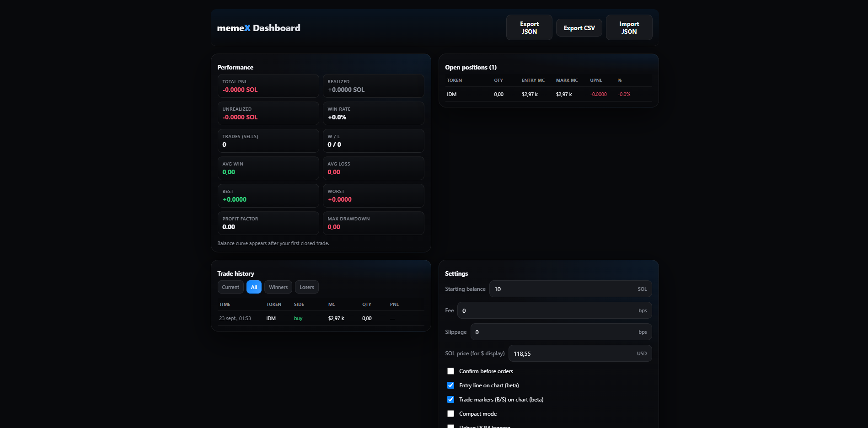This screenshot has height=428, width=868.
Task: Select the All trade history filter
Action: (x=254, y=287)
